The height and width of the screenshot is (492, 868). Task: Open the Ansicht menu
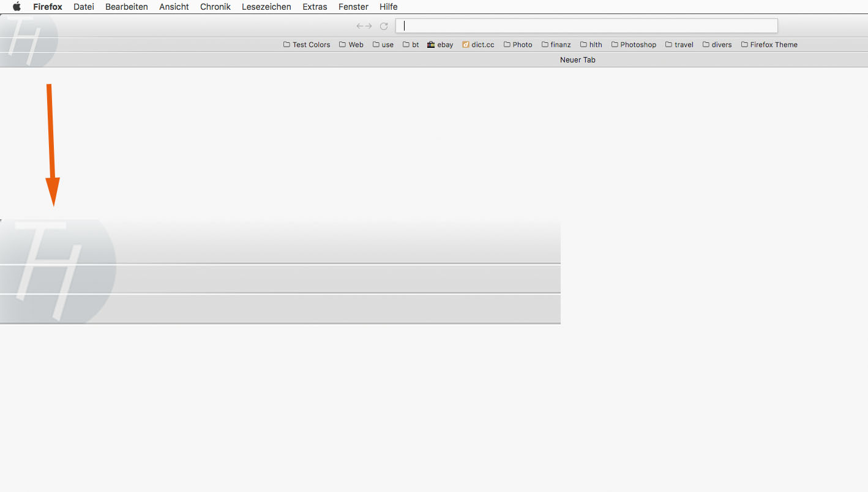click(x=174, y=7)
